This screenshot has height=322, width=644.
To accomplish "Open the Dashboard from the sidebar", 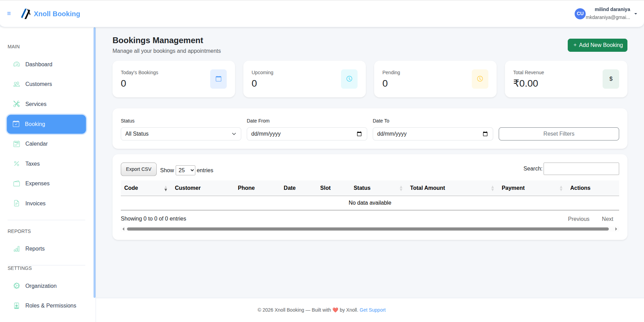I will [38, 64].
